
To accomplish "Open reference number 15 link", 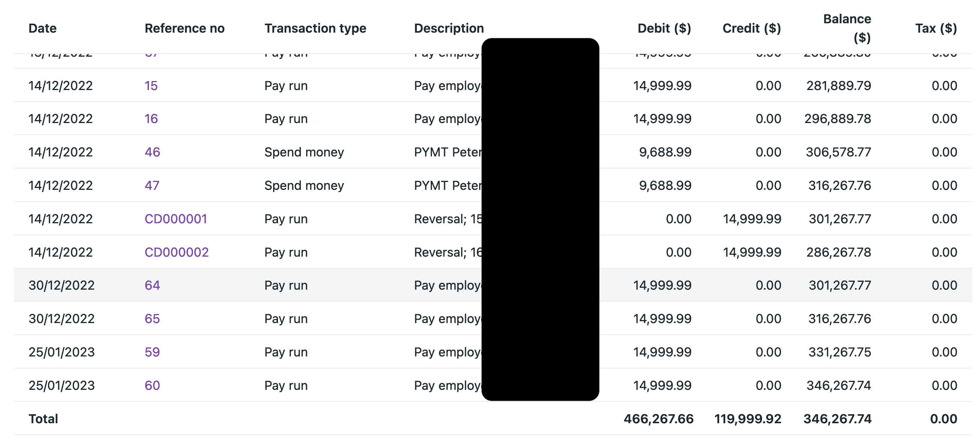I will pyautogui.click(x=151, y=86).
